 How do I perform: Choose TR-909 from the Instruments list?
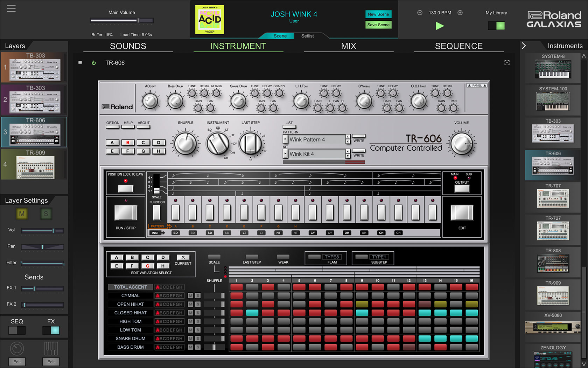pos(553,294)
